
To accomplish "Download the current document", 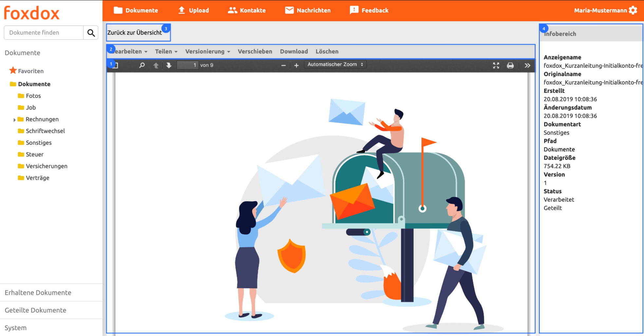I will tap(294, 51).
